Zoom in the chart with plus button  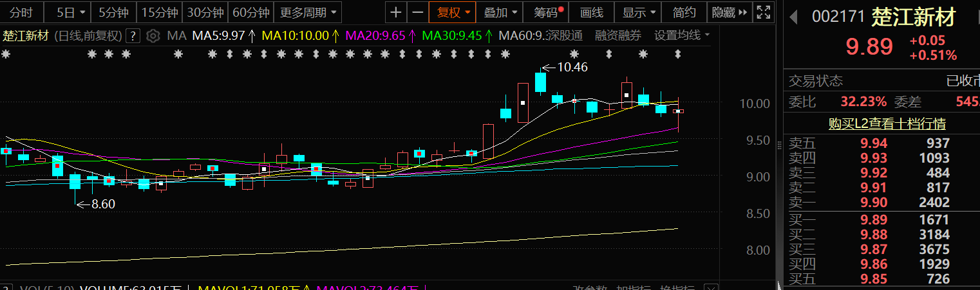[396, 12]
